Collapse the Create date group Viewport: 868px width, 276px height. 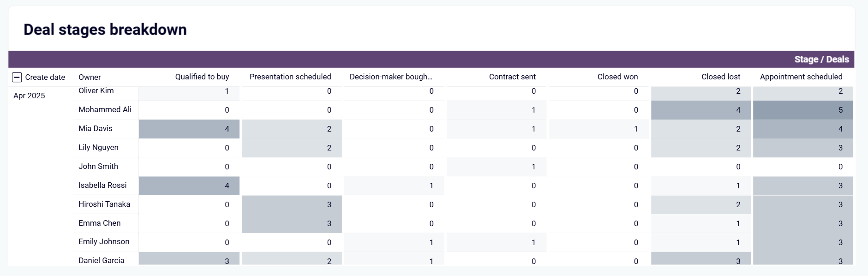point(17,77)
